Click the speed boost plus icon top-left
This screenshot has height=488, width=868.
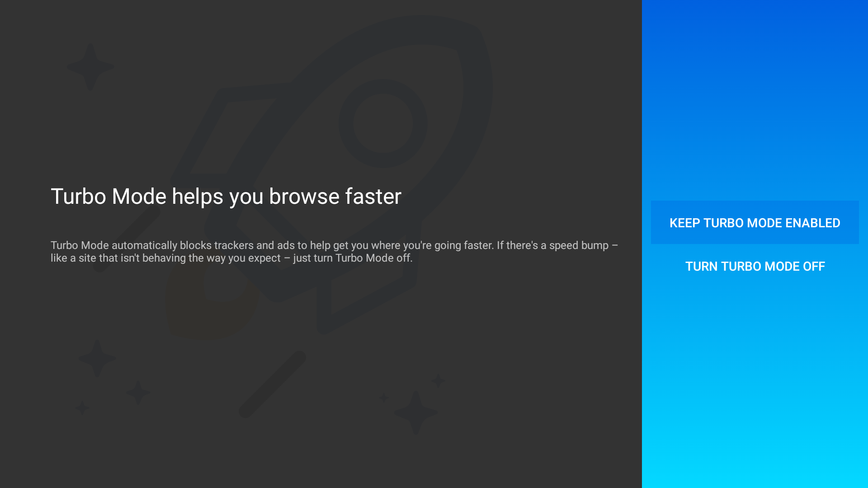[x=90, y=66]
